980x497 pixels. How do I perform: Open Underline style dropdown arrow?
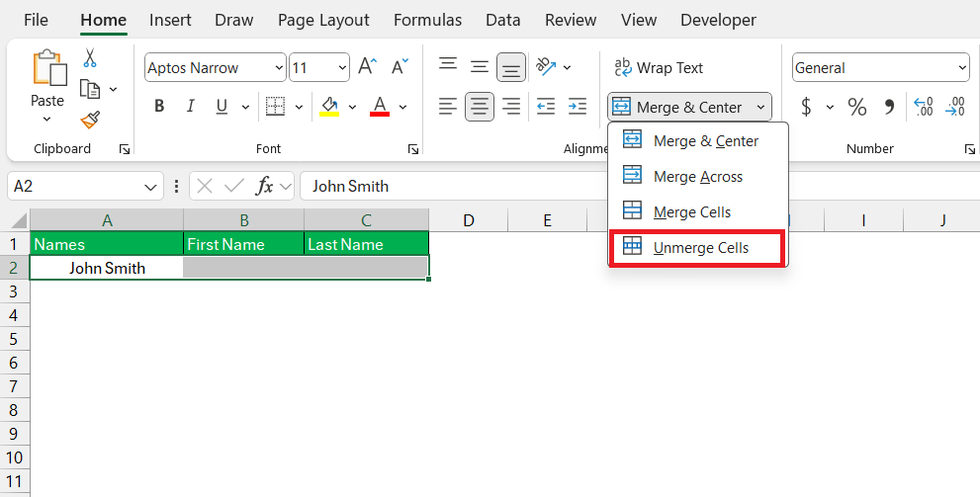point(245,108)
